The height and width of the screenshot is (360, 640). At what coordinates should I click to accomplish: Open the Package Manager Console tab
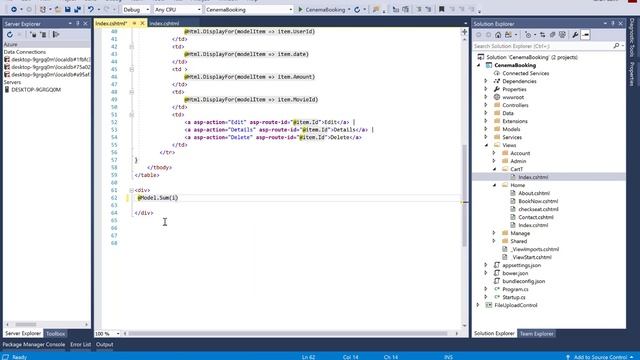tap(34, 344)
